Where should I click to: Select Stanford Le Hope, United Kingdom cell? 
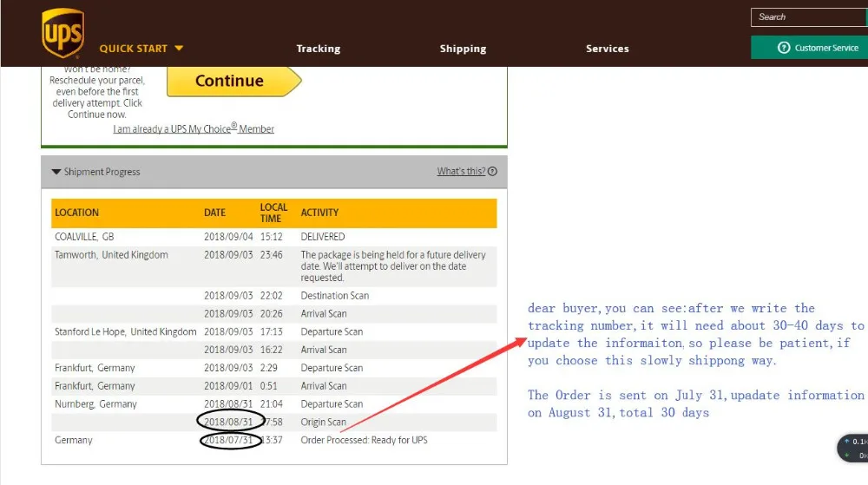coord(125,331)
